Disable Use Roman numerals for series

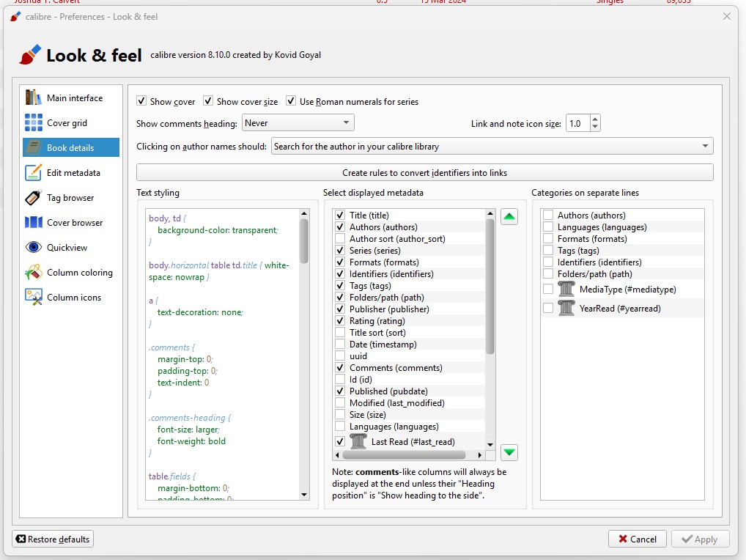coord(291,101)
